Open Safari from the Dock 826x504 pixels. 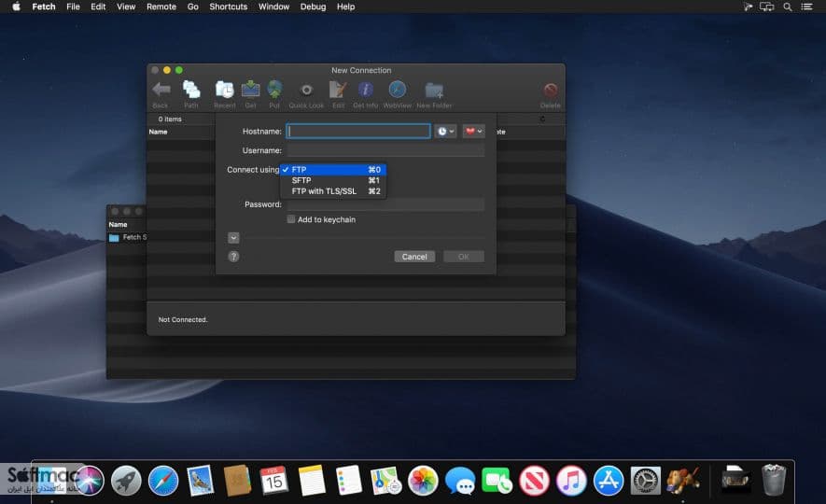pos(163,481)
